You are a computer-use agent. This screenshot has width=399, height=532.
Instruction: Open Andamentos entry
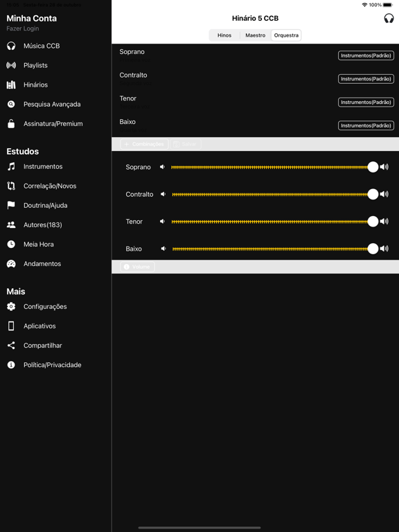click(42, 264)
